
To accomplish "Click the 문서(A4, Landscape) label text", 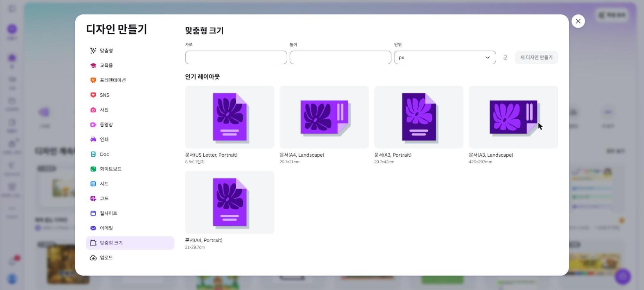I will pyautogui.click(x=302, y=155).
